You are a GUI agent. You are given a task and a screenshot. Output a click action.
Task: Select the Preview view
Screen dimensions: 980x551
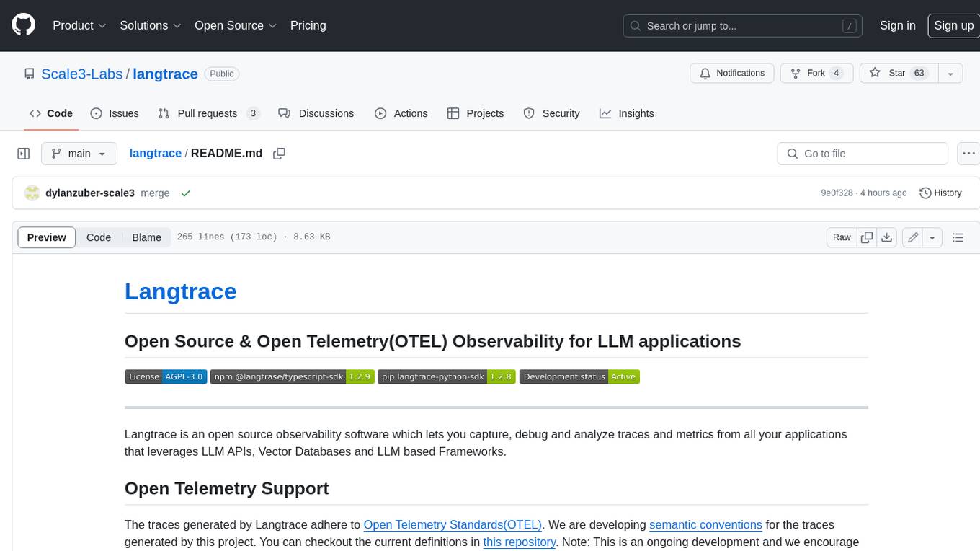(47, 237)
